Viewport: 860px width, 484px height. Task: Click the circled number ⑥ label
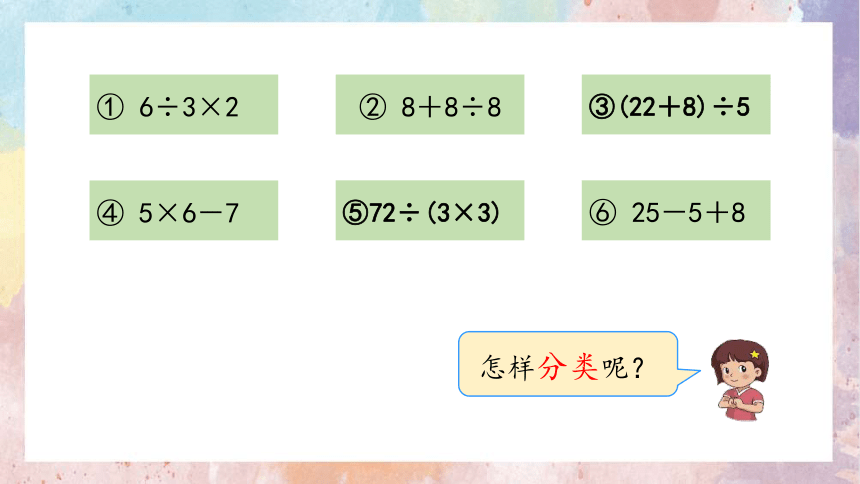point(602,213)
